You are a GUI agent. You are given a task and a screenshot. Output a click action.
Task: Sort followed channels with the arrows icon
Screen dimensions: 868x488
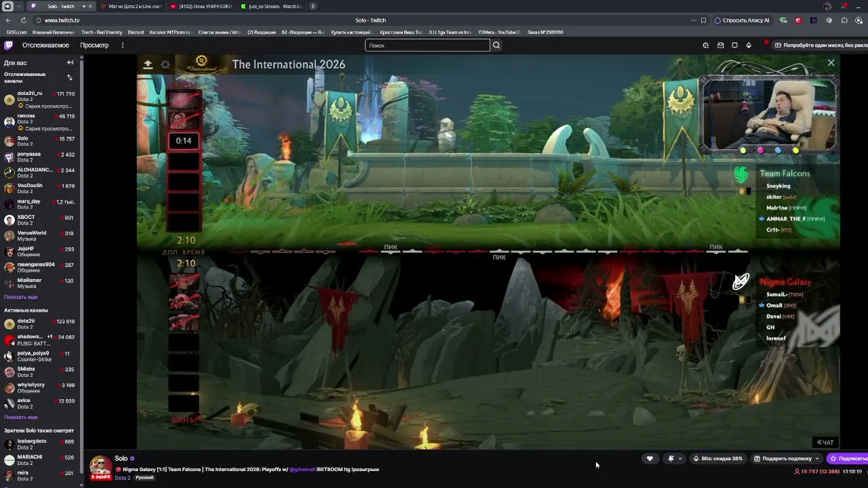tap(69, 77)
